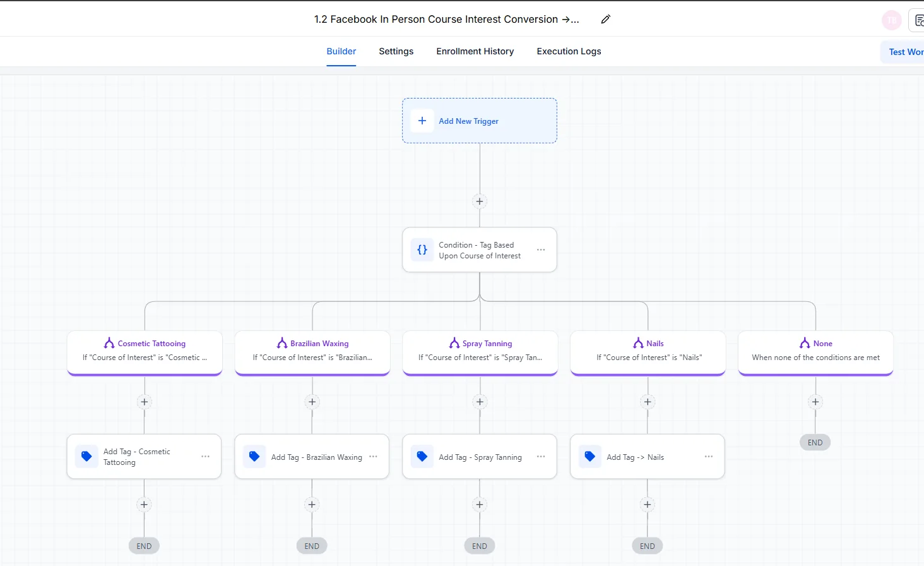Switch to the Builder tab
924x566 pixels.
[341, 51]
